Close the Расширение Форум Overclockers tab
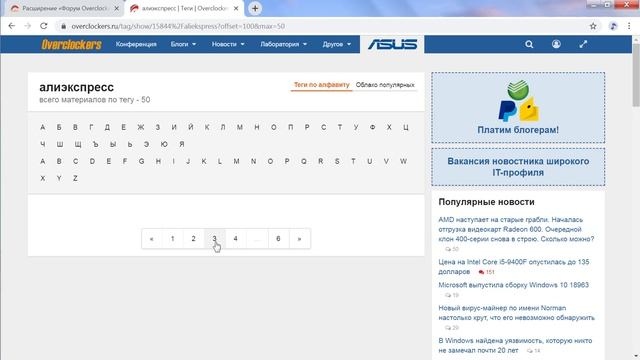Image resolution: width=640 pixels, height=360 pixels. click(116, 8)
